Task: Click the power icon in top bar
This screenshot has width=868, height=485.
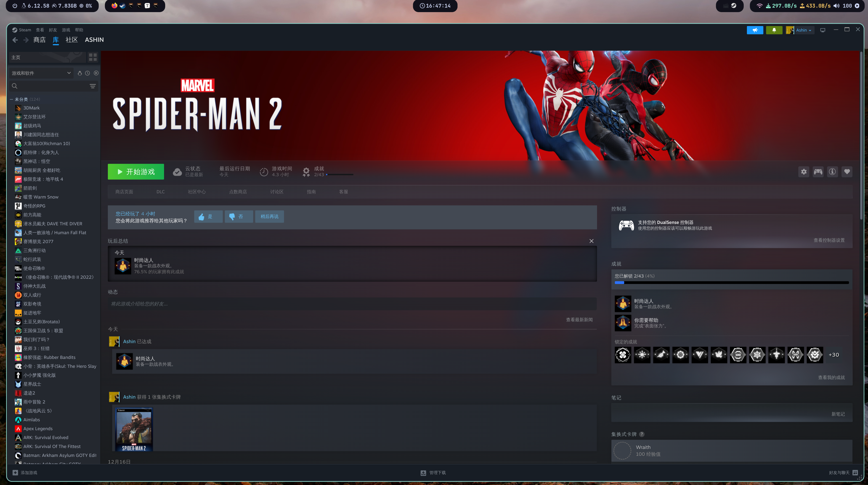Action: pos(14,6)
